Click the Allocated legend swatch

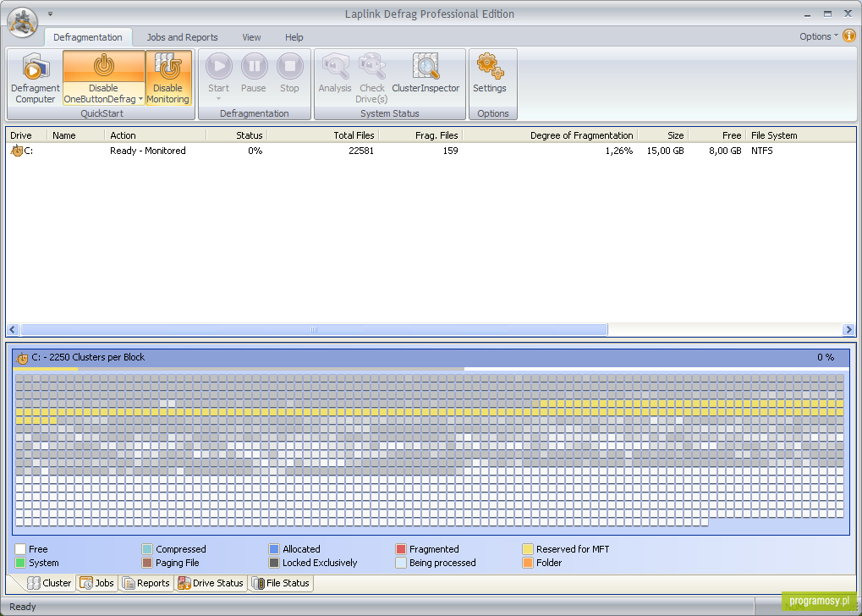pos(274,549)
